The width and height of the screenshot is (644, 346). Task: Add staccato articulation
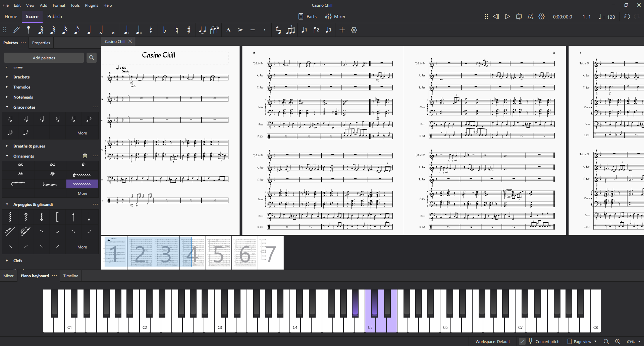[265, 30]
